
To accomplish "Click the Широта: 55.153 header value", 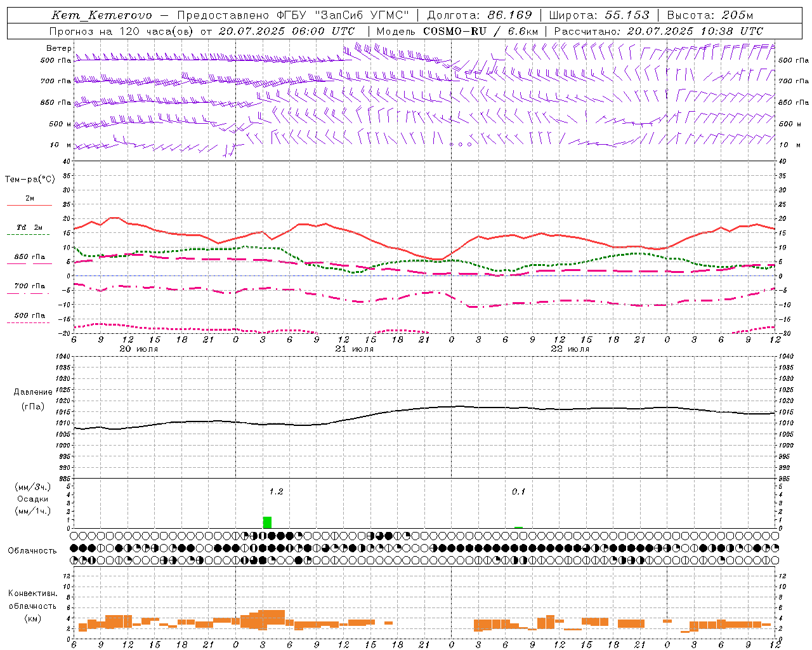I will (599, 15).
